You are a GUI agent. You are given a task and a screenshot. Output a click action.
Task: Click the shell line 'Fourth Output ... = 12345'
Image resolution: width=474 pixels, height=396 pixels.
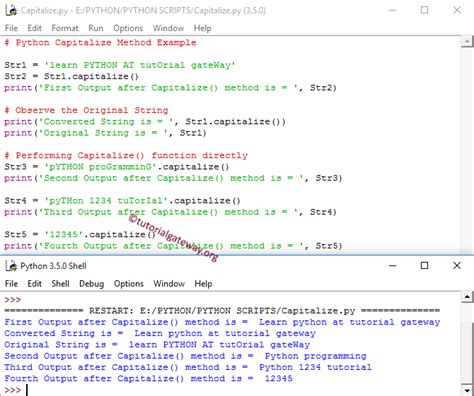click(x=149, y=379)
